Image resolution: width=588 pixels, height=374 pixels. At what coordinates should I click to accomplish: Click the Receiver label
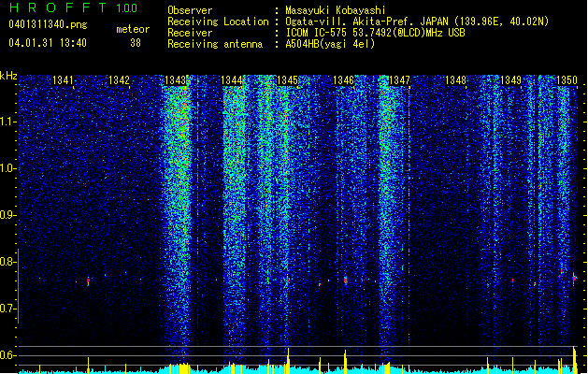tap(190, 33)
